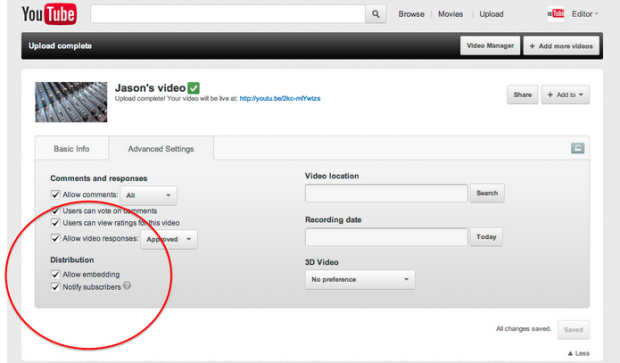Viewport: 620px width, 363px height.
Task: Uncheck Notify subscribers
Action: [x=55, y=287]
